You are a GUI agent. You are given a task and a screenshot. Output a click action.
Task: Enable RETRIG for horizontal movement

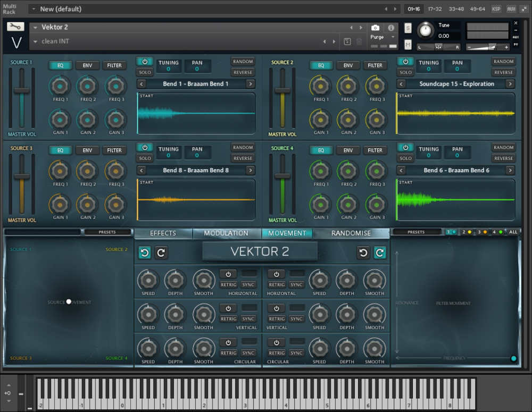coord(228,285)
